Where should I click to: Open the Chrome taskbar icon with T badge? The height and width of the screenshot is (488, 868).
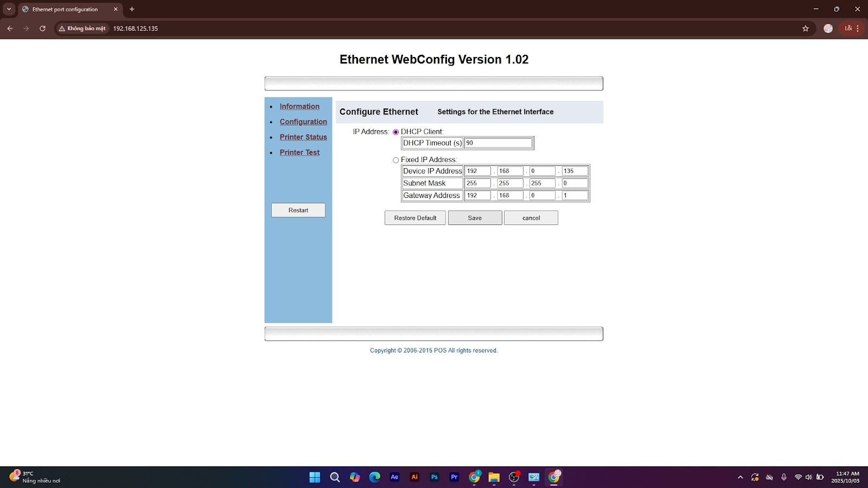(475, 477)
